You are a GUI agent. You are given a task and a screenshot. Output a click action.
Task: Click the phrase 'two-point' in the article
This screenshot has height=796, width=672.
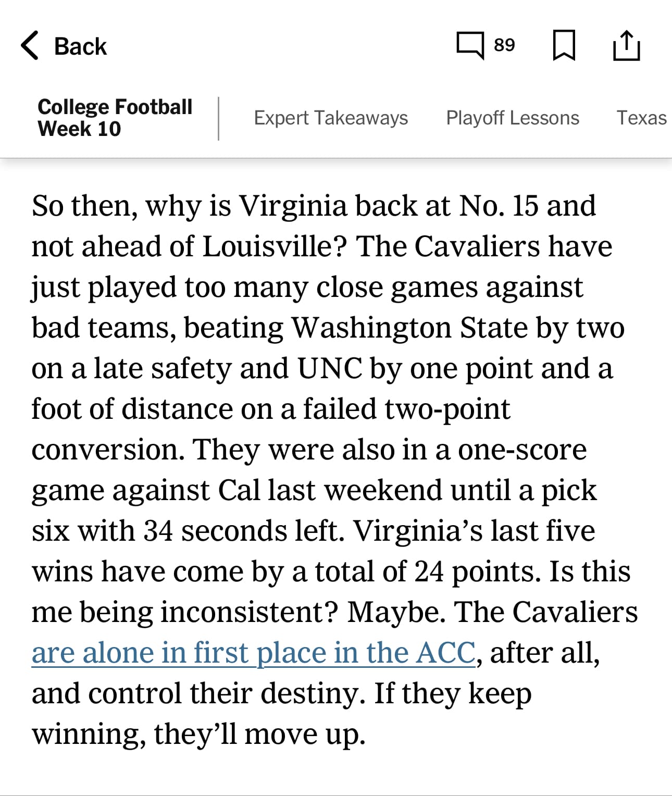(447, 409)
